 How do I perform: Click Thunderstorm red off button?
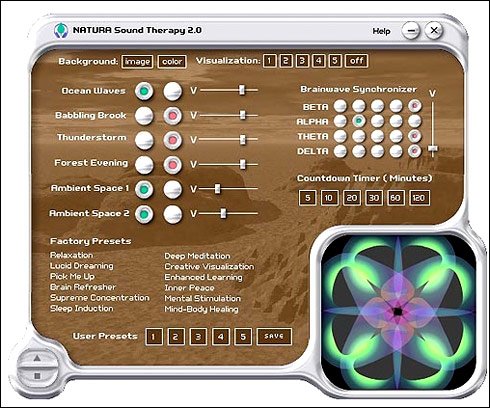pos(173,140)
